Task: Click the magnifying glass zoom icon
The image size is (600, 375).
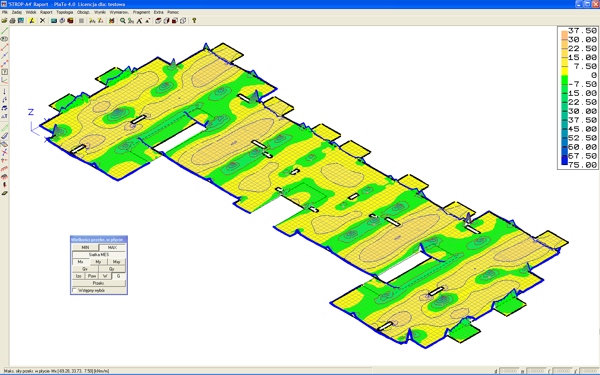Action: (122, 21)
